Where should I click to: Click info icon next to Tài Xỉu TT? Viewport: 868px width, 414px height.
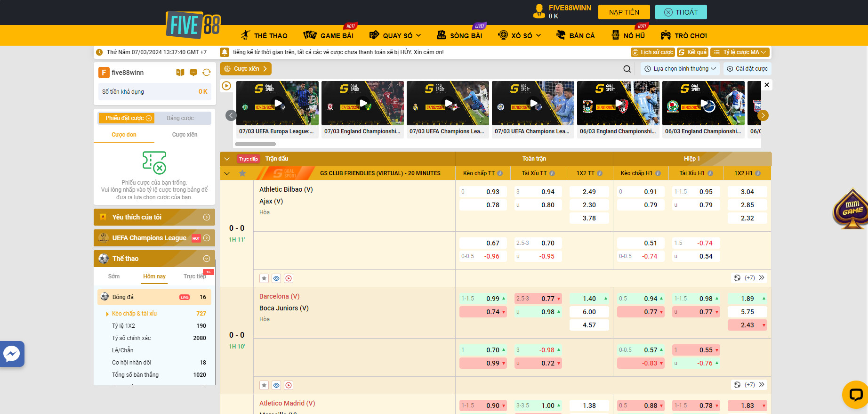(552, 173)
